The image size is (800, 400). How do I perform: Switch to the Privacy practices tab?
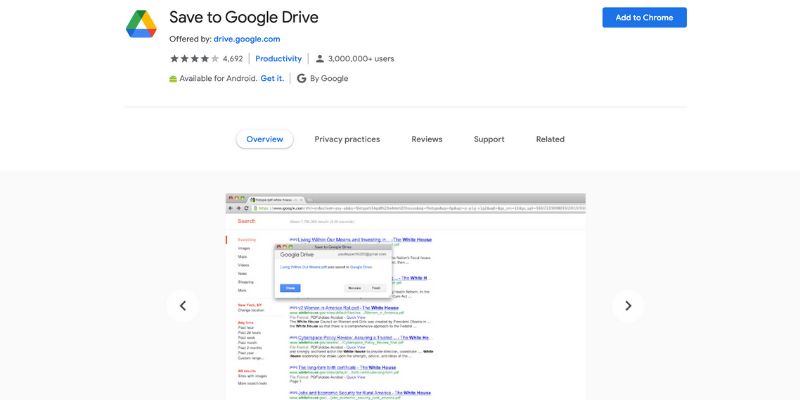pos(347,139)
